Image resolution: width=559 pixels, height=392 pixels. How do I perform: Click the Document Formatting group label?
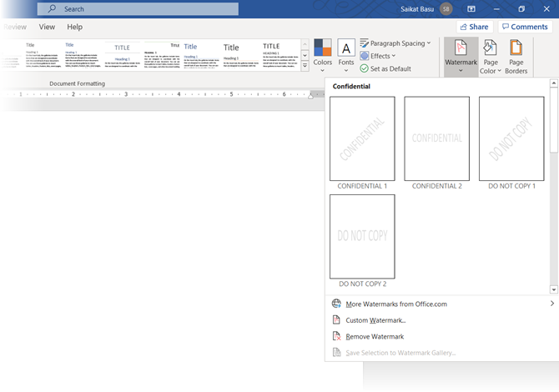(x=77, y=83)
